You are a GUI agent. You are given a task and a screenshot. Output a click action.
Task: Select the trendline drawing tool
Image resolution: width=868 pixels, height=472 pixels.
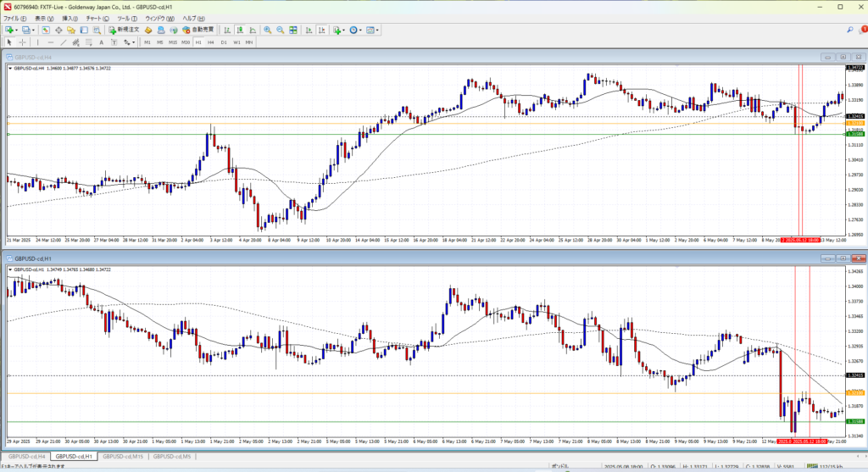64,42
